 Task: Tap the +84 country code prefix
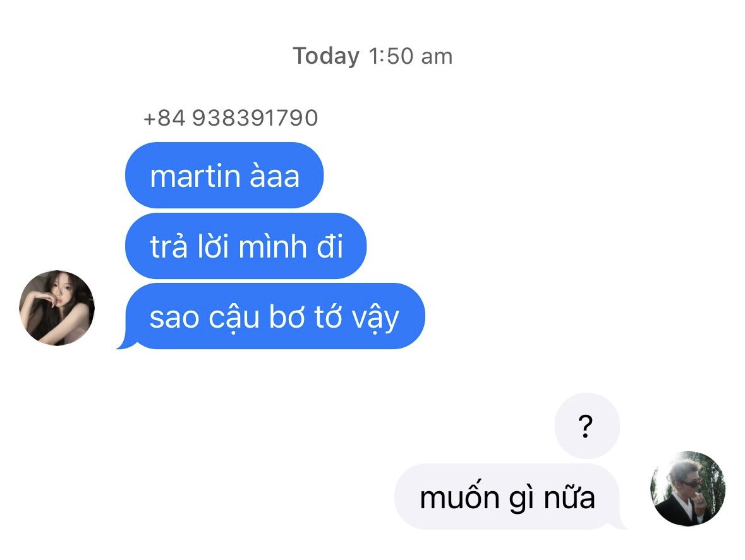(x=164, y=117)
